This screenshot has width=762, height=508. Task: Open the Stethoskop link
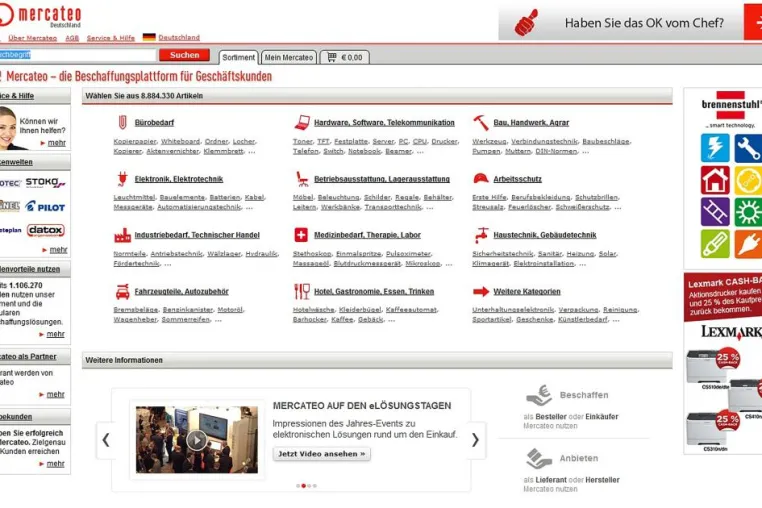click(x=312, y=254)
